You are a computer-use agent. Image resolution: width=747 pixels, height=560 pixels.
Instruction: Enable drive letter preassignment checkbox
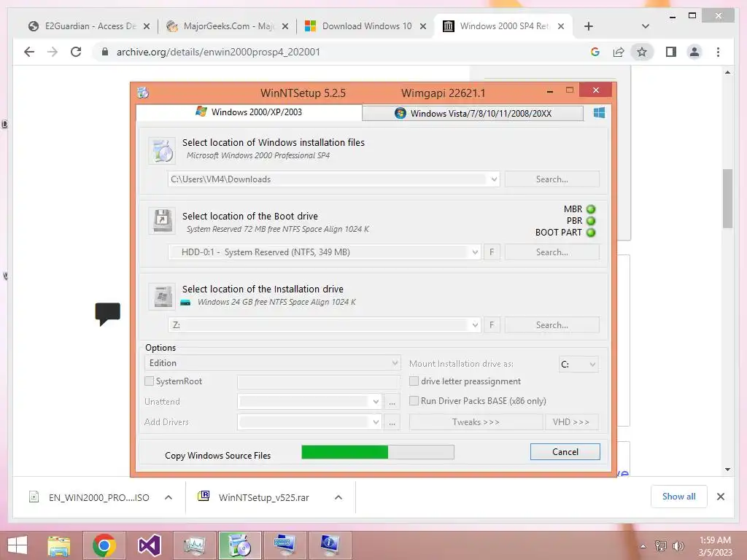coord(414,381)
